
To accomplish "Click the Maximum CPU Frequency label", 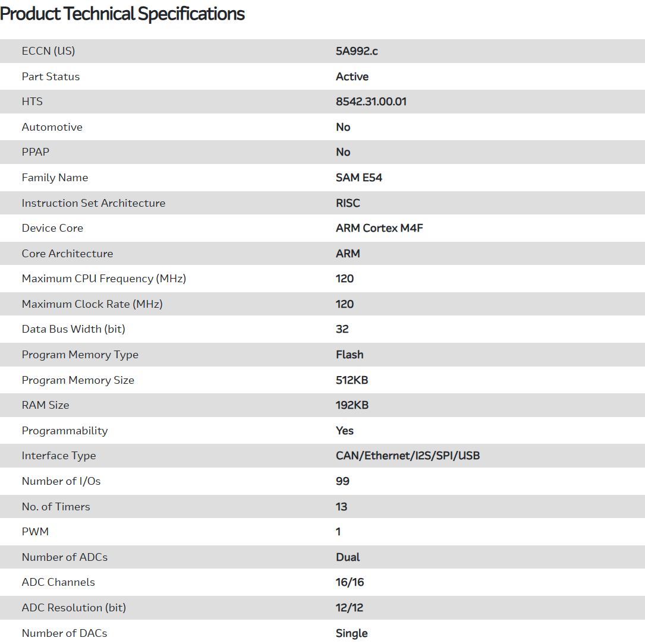I will [x=104, y=279].
